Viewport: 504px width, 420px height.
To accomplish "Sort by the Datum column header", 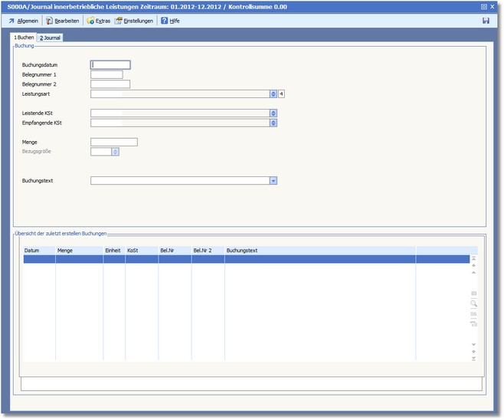I will (38, 250).
